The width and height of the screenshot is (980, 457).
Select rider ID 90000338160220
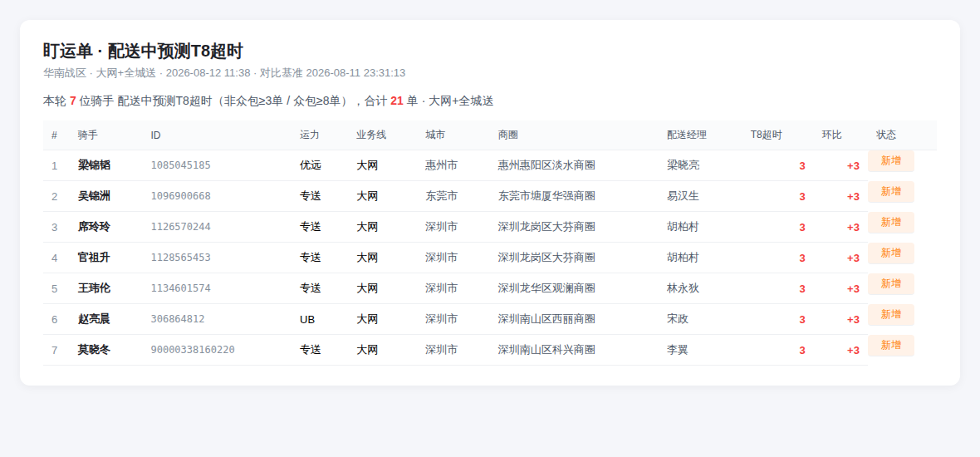pyautogui.click(x=193, y=350)
